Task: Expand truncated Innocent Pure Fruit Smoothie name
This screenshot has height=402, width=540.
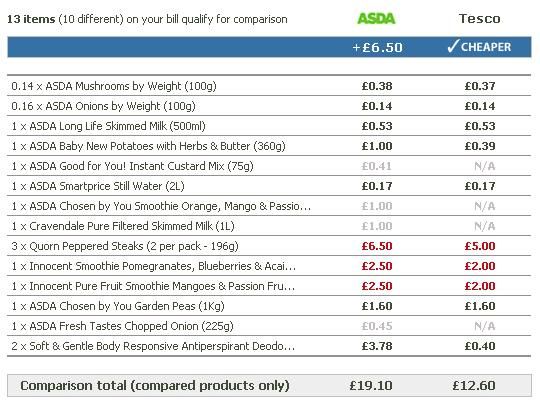Action: click(x=153, y=286)
